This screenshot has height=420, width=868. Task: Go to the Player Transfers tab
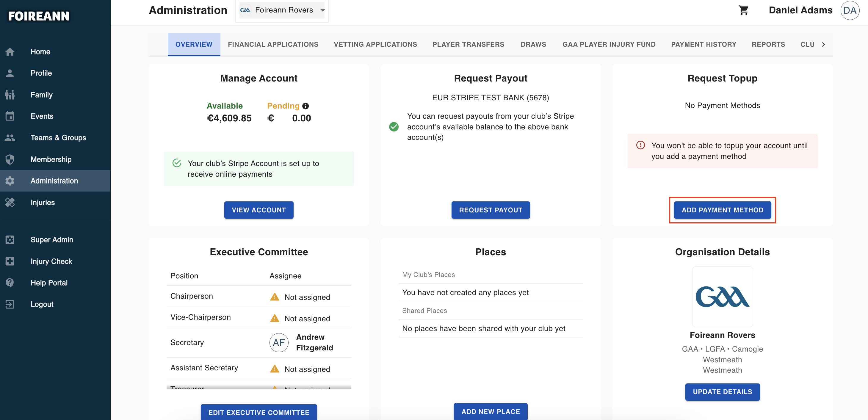(x=469, y=44)
